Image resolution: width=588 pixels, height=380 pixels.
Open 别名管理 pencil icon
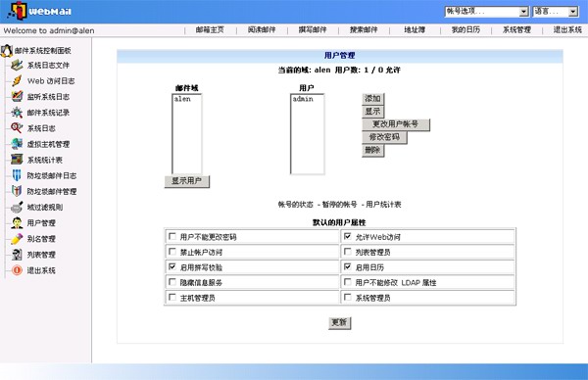point(17,239)
